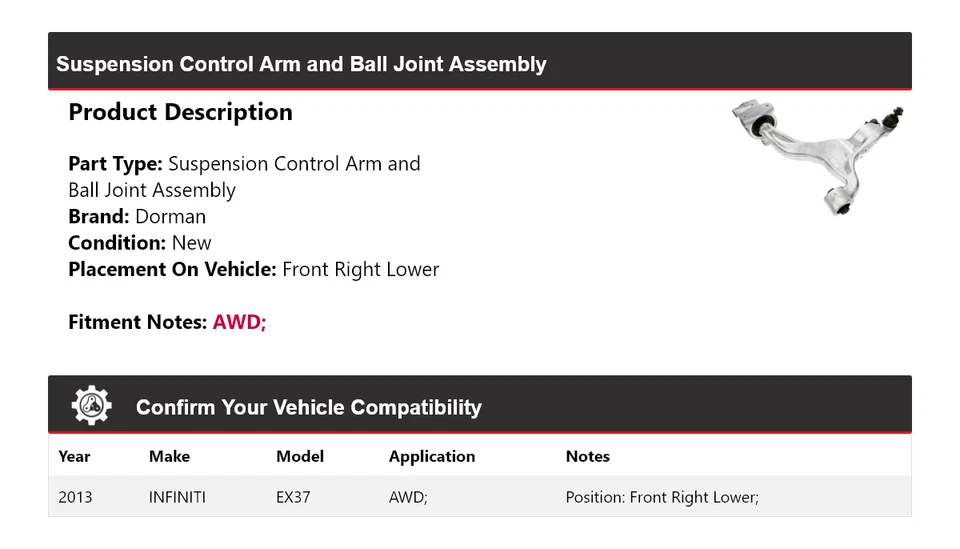Select the EX37 model cell
The height and width of the screenshot is (549, 960).
point(293,497)
